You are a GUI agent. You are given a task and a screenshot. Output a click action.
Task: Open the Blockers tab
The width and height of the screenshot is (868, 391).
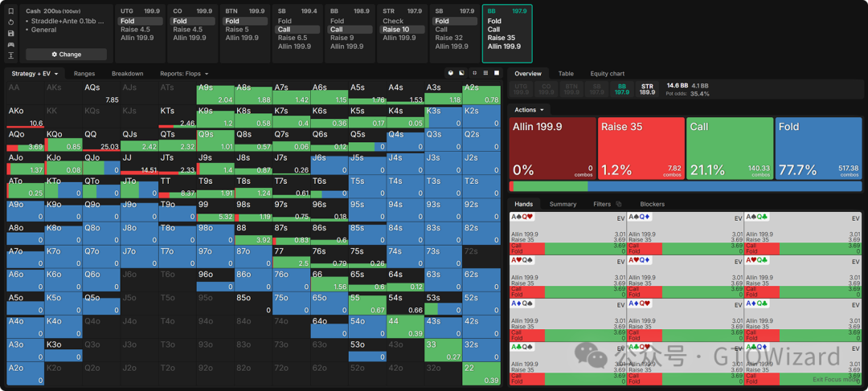pyautogui.click(x=652, y=204)
